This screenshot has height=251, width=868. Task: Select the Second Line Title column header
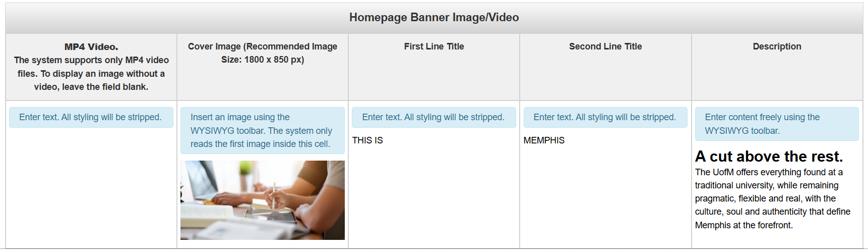click(605, 46)
